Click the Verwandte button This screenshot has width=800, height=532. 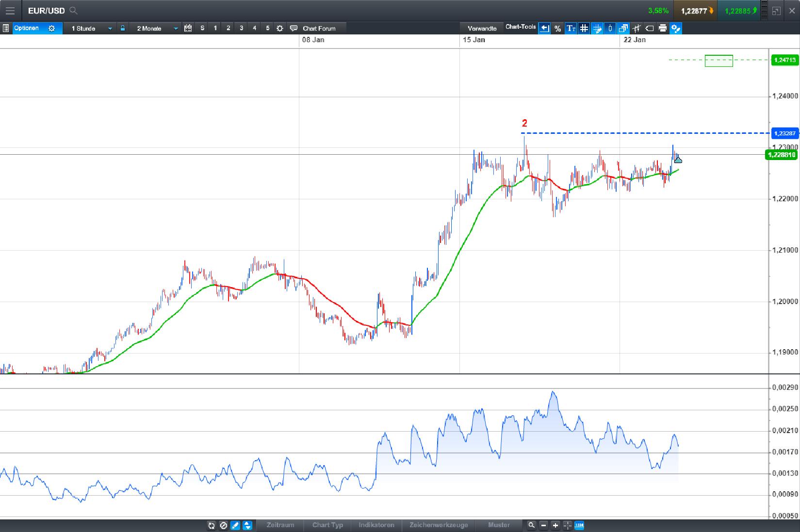click(x=482, y=28)
